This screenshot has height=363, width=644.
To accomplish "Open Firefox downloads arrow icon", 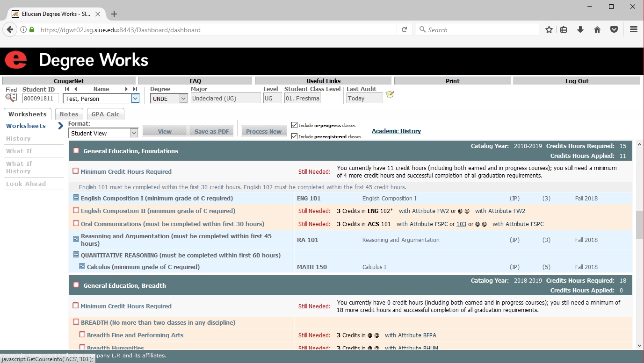I will tap(580, 29).
